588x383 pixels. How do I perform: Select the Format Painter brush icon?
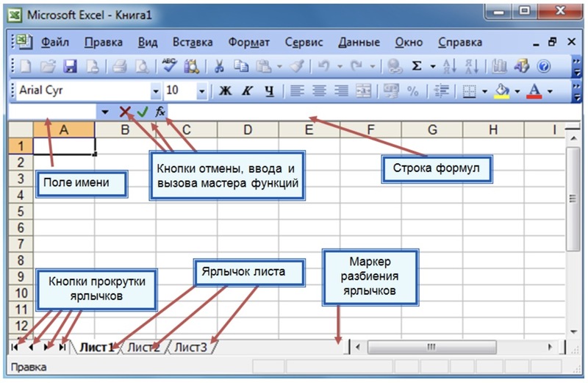[297, 66]
